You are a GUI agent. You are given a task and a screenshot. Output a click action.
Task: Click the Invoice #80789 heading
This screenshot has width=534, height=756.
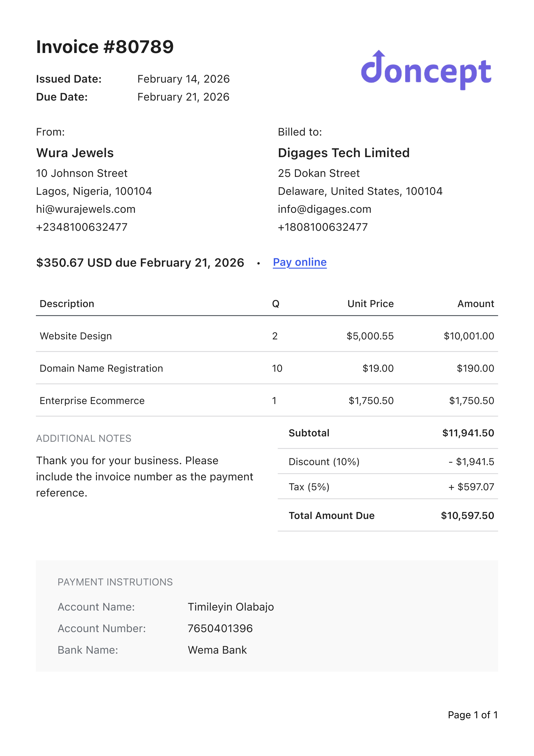click(x=105, y=47)
